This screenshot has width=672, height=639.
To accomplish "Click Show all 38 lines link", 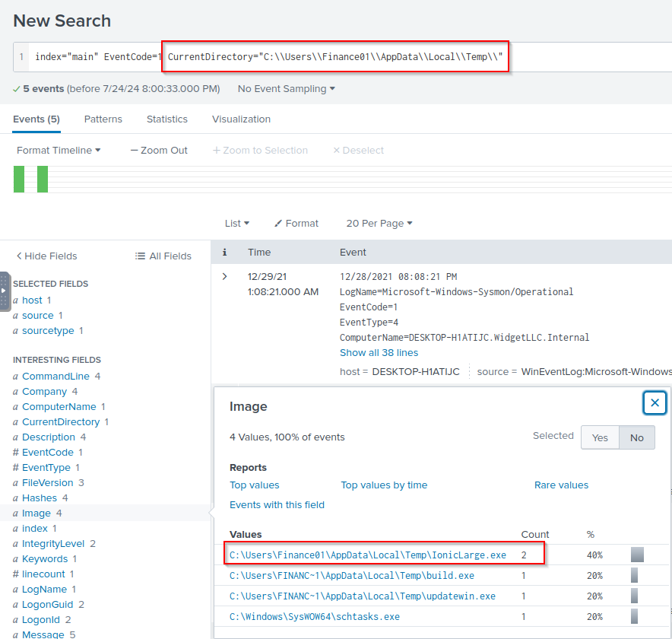I will [379, 353].
